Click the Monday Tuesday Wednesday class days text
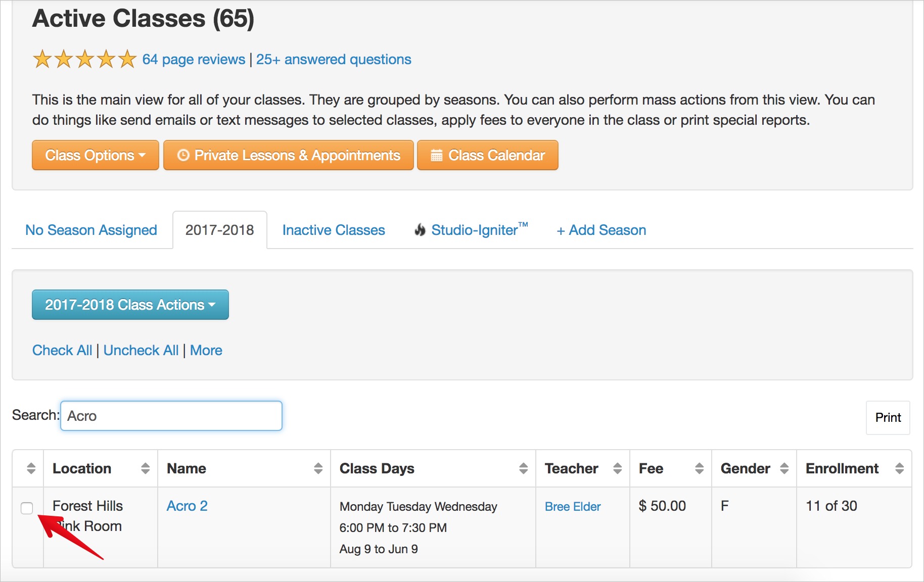Screen dimensions: 924x582 coord(419,507)
